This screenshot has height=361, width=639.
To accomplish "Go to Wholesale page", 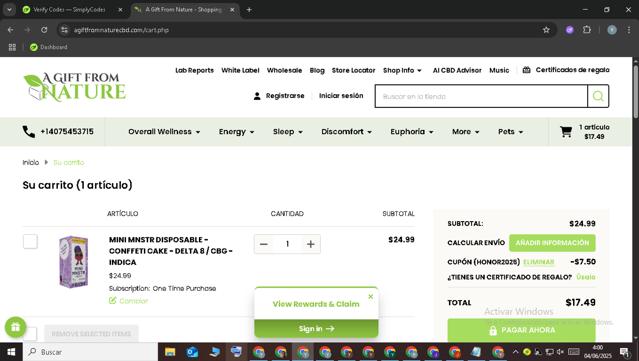I will [x=284, y=70].
